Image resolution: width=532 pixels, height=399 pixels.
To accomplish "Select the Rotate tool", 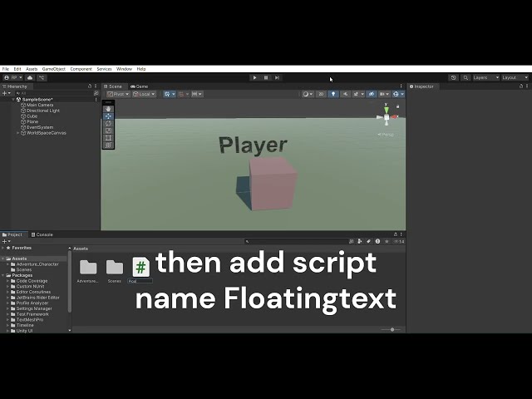I will pyautogui.click(x=108, y=124).
